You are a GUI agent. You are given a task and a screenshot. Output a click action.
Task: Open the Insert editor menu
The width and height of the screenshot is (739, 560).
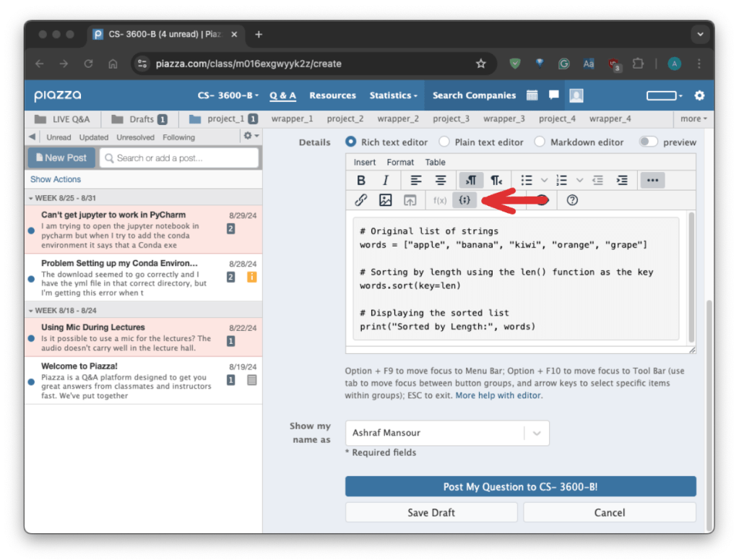coord(364,162)
